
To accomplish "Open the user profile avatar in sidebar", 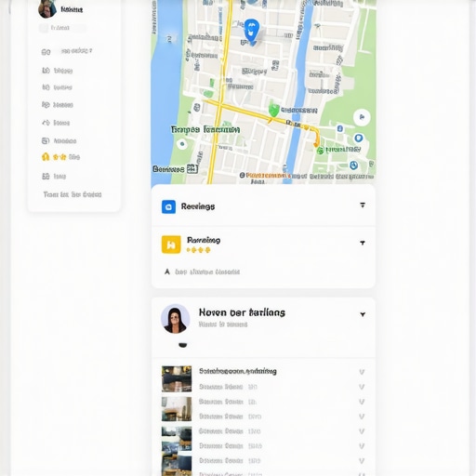I will point(47,8).
